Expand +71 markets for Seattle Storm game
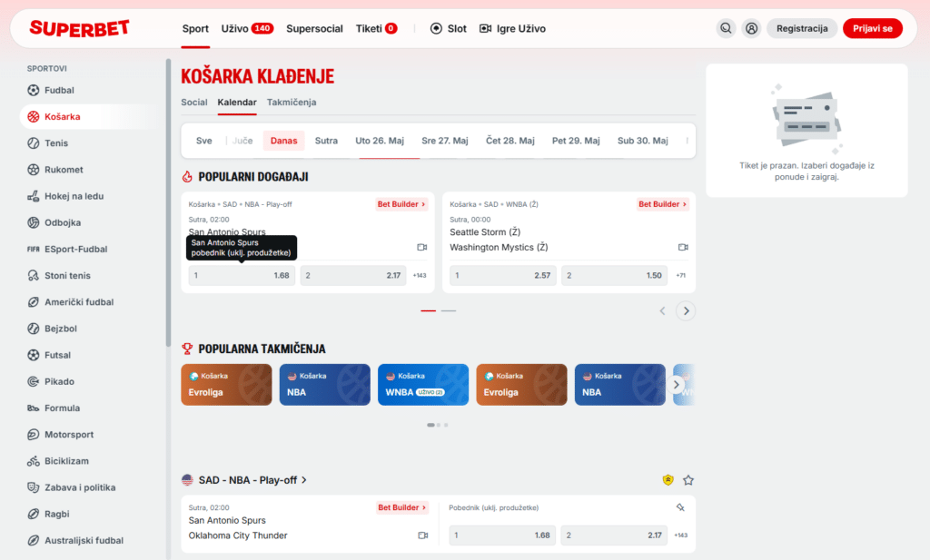930x560 pixels. 681,276
